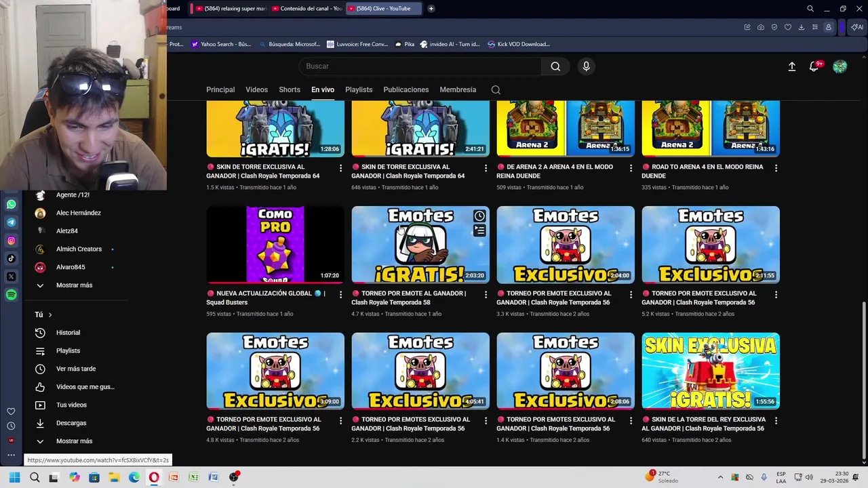This screenshot has width=868, height=488.
Task: Click the YouTube upload/create icon
Action: click(x=791, y=66)
